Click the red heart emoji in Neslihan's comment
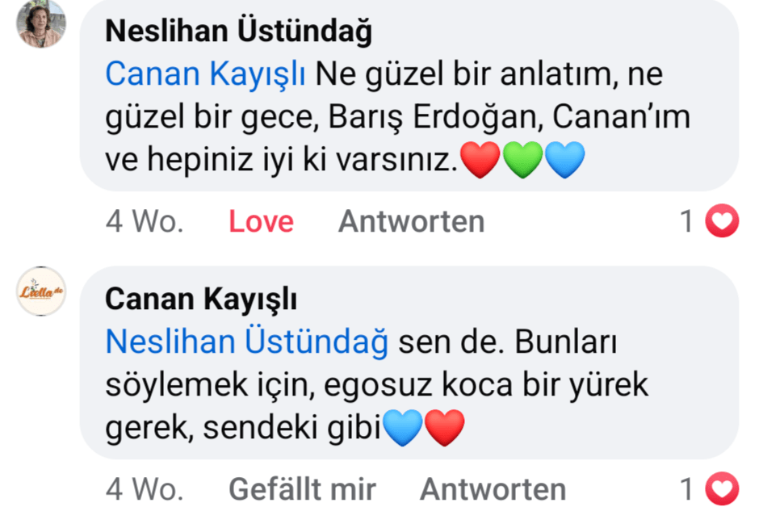The height and width of the screenshot is (532, 763). 480,160
